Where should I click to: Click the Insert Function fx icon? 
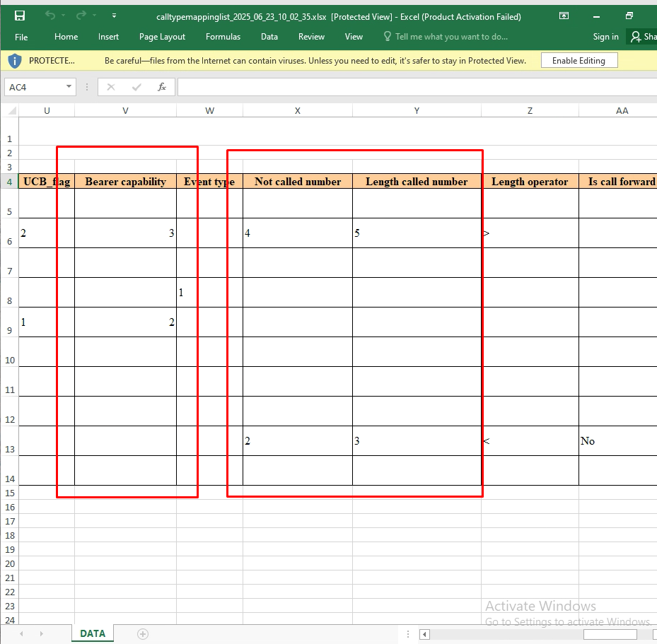162,87
